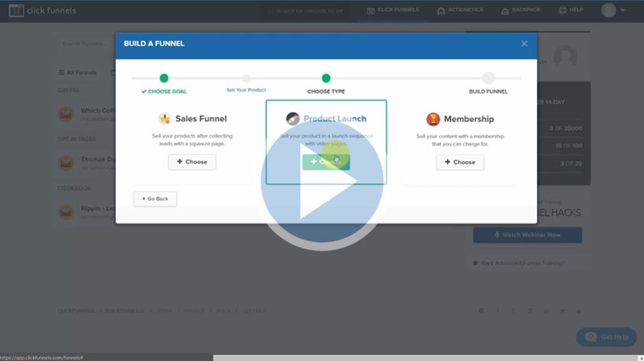Choose the Sales Funnel type

coord(192,162)
